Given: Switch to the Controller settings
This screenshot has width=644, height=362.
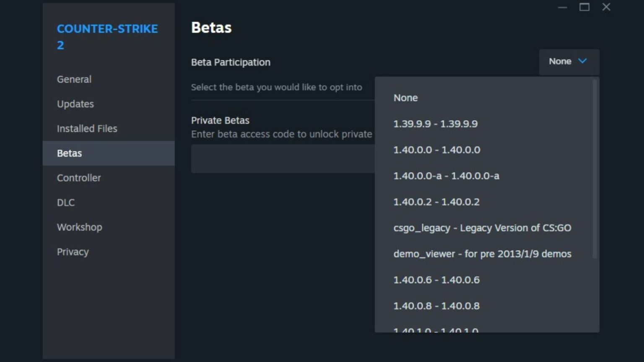Looking at the screenshot, I should click(x=79, y=178).
